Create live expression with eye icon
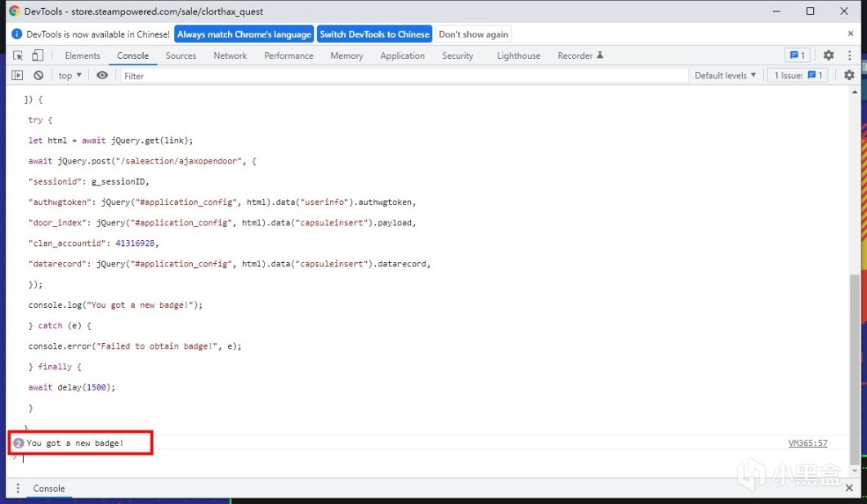The image size is (867, 504). point(102,75)
